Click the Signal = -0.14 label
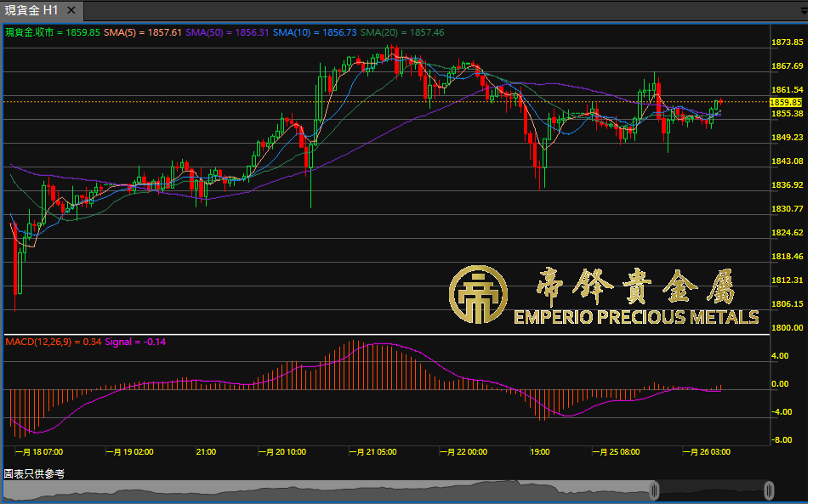 135,342
